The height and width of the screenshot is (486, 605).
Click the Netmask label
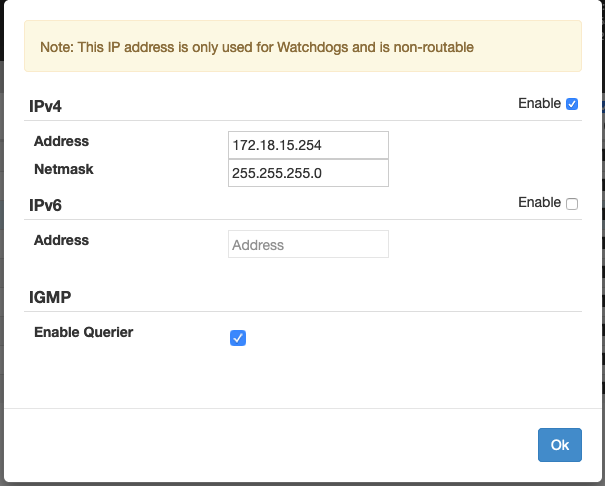point(63,169)
